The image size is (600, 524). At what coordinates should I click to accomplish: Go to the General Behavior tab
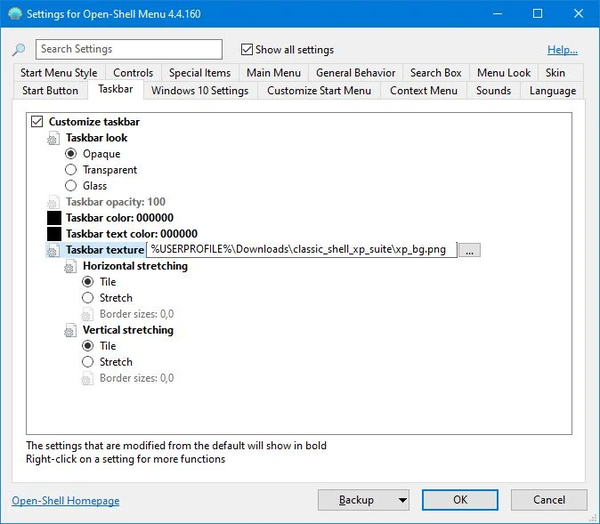[x=355, y=73]
